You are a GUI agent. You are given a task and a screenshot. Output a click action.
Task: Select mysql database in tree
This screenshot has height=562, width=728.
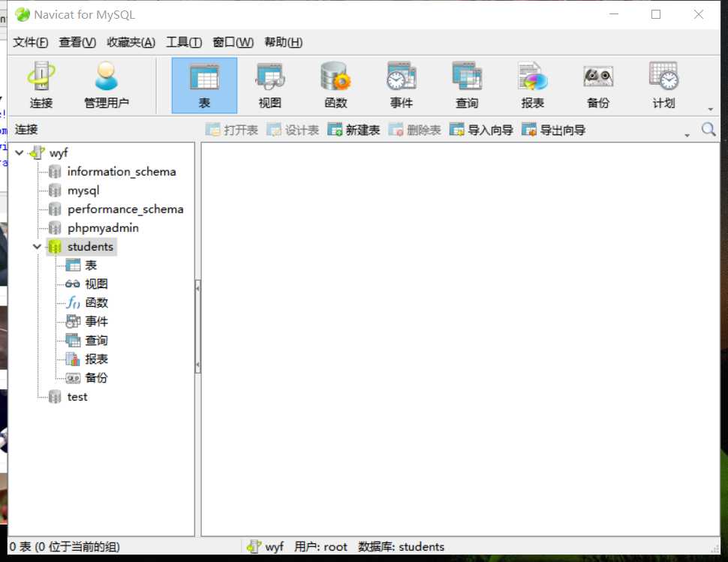83,191
